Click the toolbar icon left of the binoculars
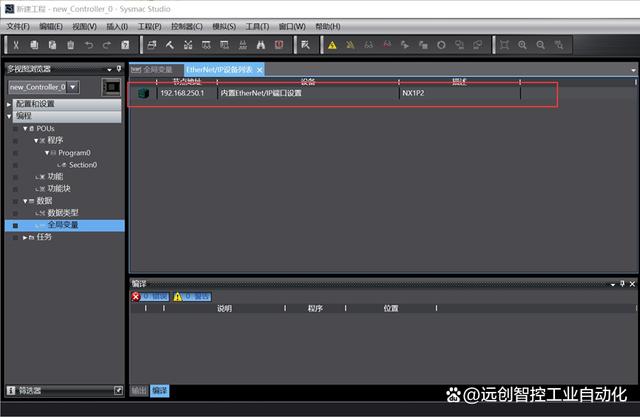The width and height of the screenshot is (640, 417). coord(243,45)
